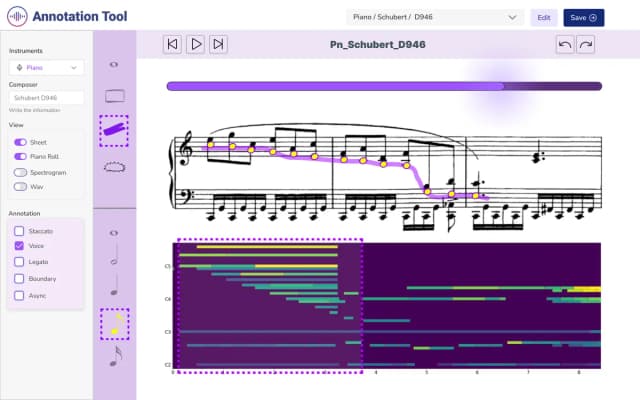Click the first yellow voice note dot
This screenshot has height=400, width=640.
coord(211,144)
